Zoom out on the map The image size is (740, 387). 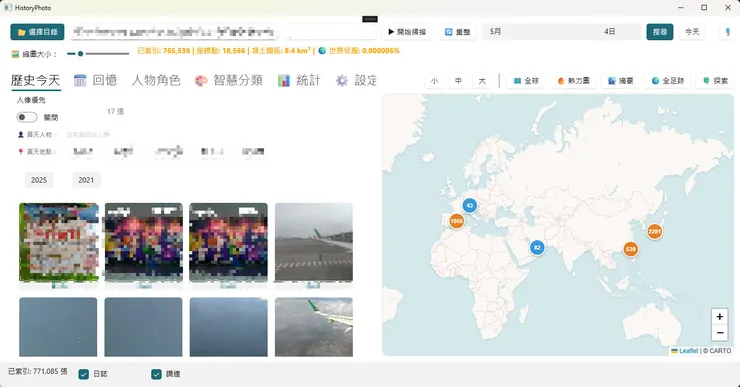click(x=719, y=333)
